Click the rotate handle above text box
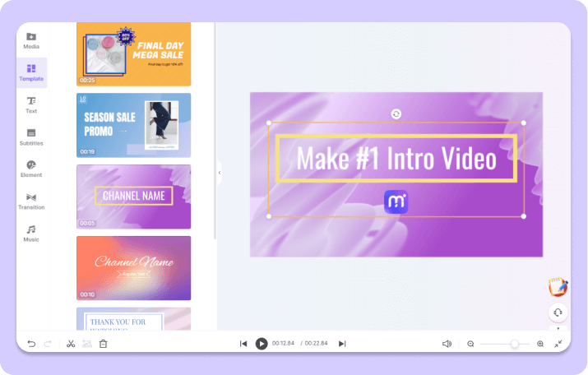Screen dimensions: 588x375 (x=396, y=113)
